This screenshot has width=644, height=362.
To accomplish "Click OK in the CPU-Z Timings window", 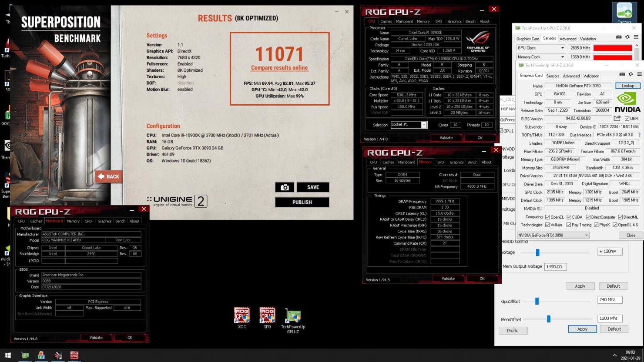I will point(482,279).
